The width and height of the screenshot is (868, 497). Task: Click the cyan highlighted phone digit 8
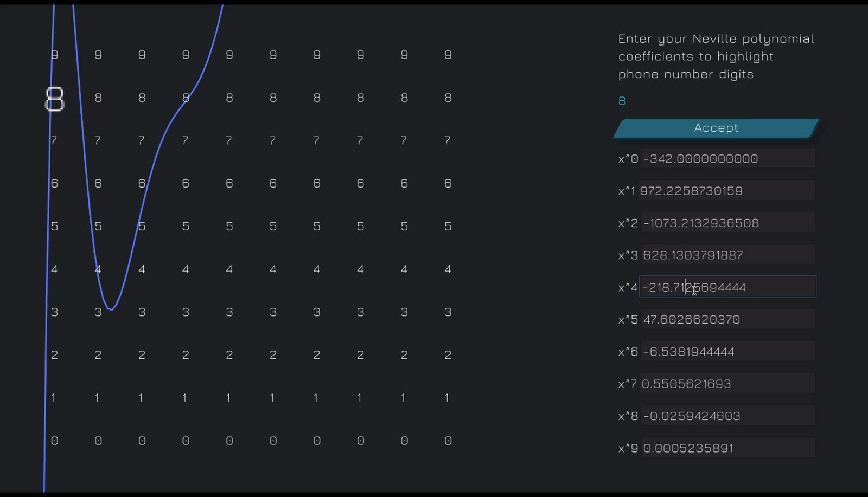click(x=622, y=101)
